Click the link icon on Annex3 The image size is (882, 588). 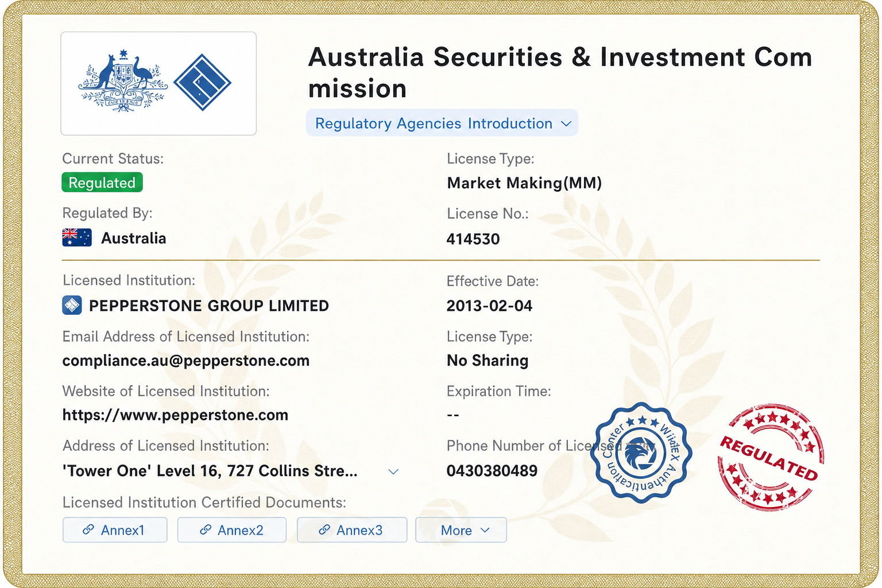[x=324, y=529]
